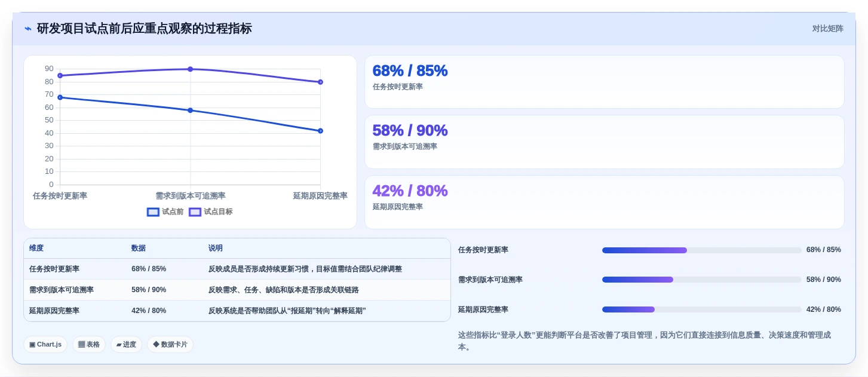Click the 延期原因完整率 chart axis label
Viewport: 868px width, 377px height.
[320, 196]
